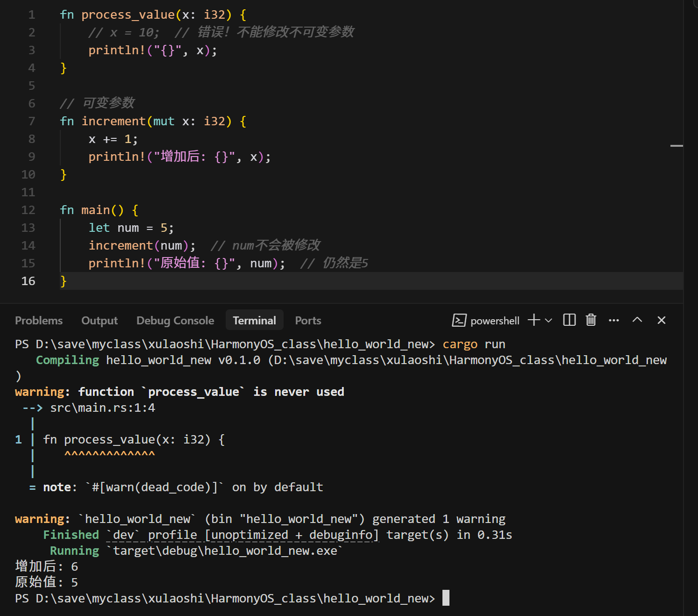The width and height of the screenshot is (698, 616).
Task: Maximize the panel with the up chevron
Action: point(637,320)
